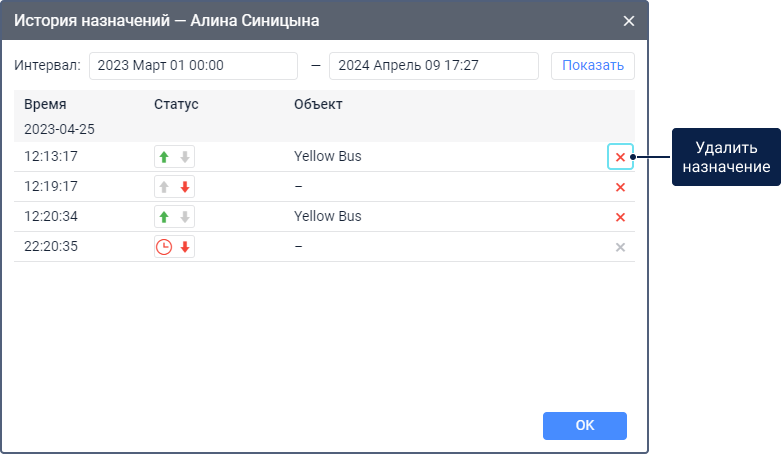Delete the 12:20:34 Yellow Bus assignment
This screenshot has height=454, width=783.
620,217
